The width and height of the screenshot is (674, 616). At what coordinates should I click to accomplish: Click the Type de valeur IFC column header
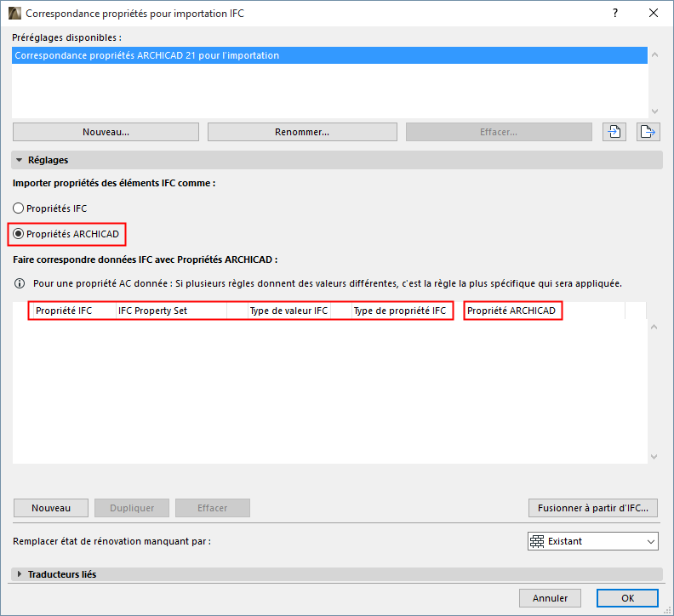(x=288, y=311)
